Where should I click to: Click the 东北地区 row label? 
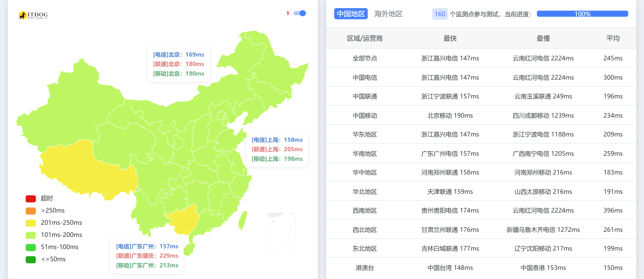click(x=365, y=248)
